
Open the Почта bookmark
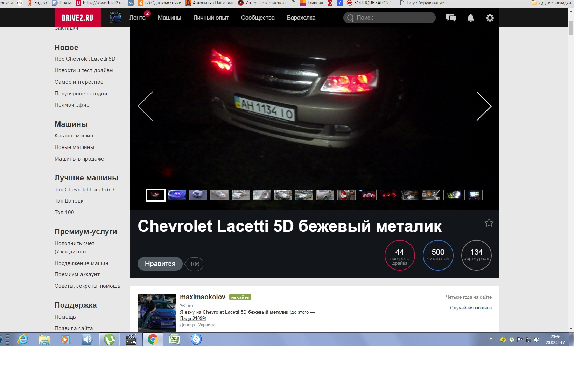(x=62, y=3)
